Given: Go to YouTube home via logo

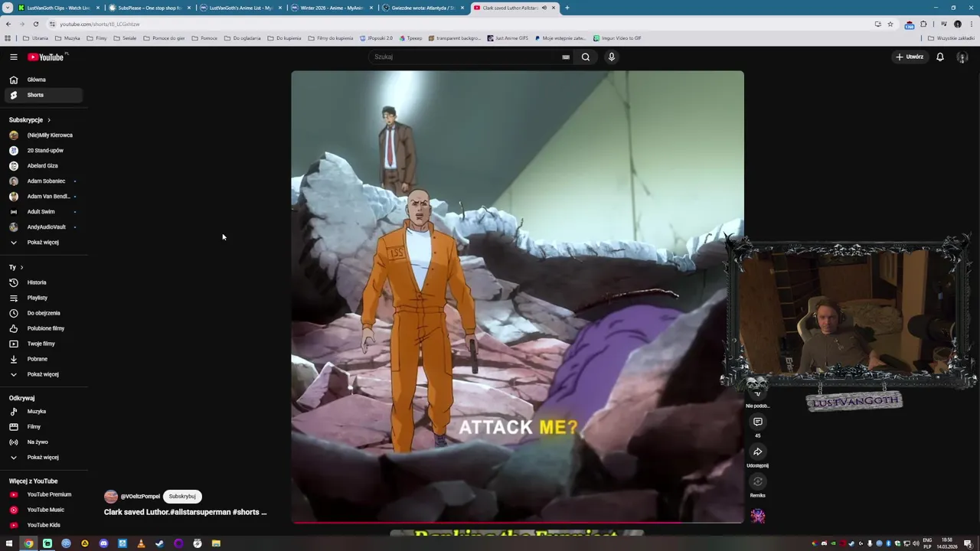Looking at the screenshot, I should (x=46, y=57).
